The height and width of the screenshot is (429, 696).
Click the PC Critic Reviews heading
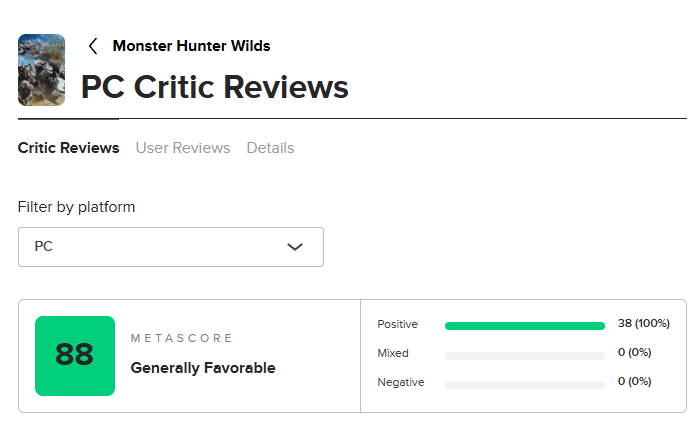(214, 87)
